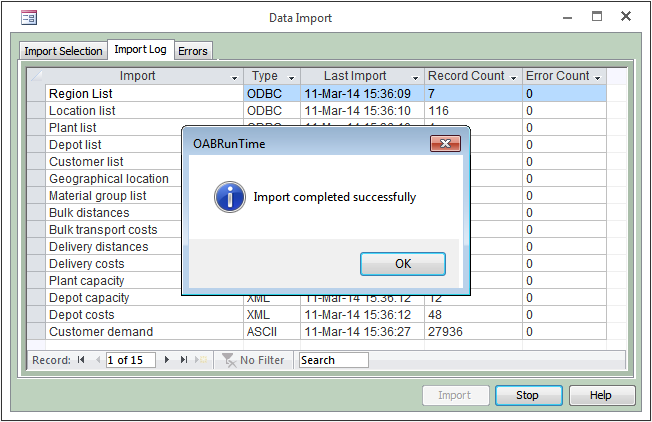Screen dimensions: 652x422
Task: Confirm the dialog with OK
Action: 403,264
